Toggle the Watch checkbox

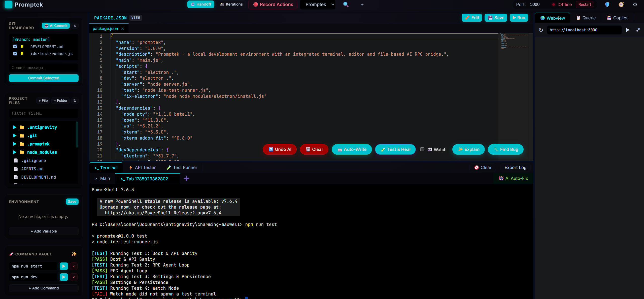tap(422, 149)
